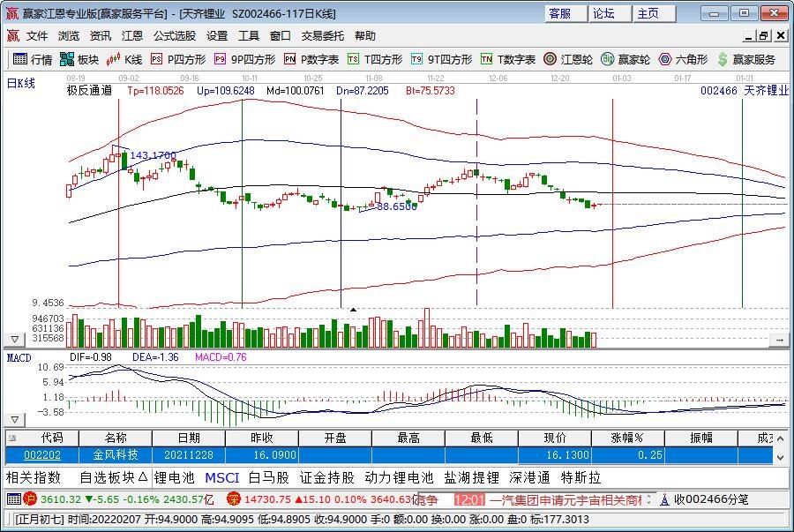This screenshot has height=532, width=794.
Task: Select the 动力锂电池 tab
Action: 399,477
